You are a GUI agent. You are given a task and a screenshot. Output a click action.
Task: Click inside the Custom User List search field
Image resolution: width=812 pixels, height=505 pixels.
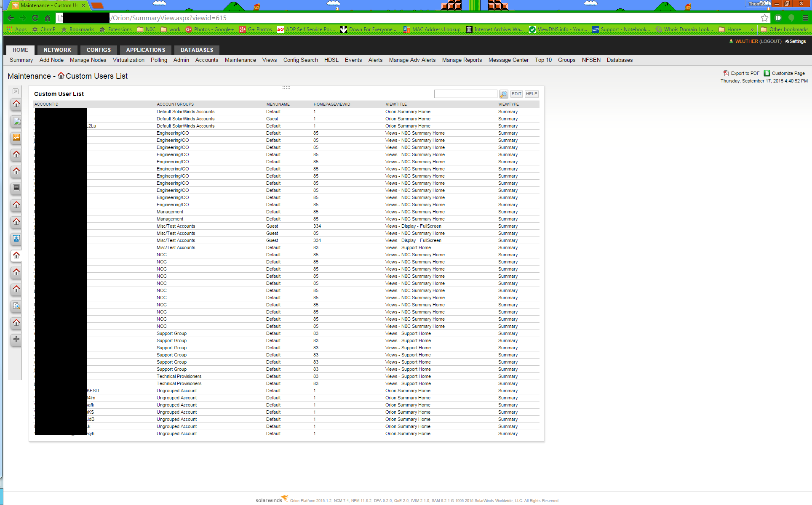465,93
